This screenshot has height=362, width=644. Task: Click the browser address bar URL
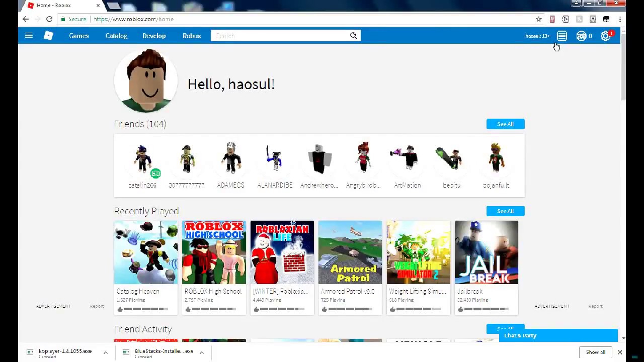pyautogui.click(x=134, y=19)
